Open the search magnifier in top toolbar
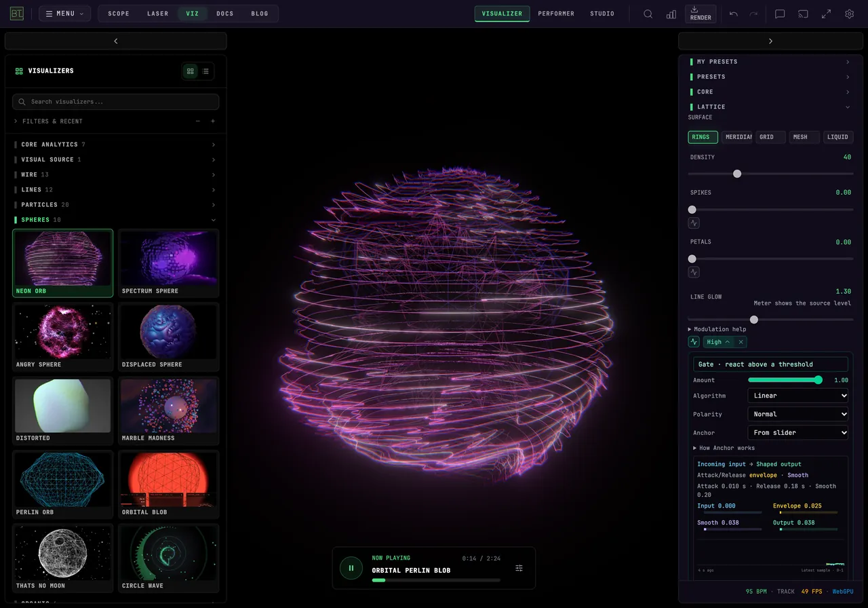This screenshot has height=608, width=868. click(x=648, y=14)
